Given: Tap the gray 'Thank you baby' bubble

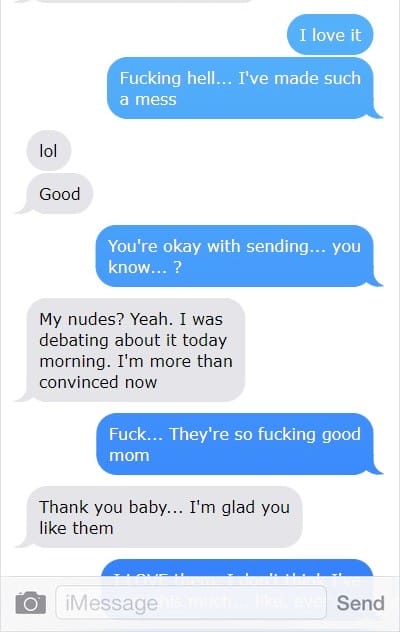Looking at the screenshot, I should [x=160, y=517].
